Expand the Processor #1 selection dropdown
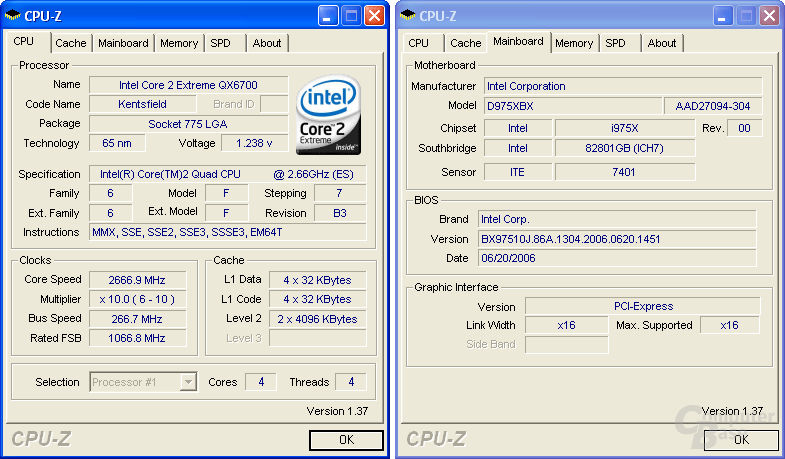Image resolution: width=785 pixels, height=459 pixels. click(x=188, y=382)
